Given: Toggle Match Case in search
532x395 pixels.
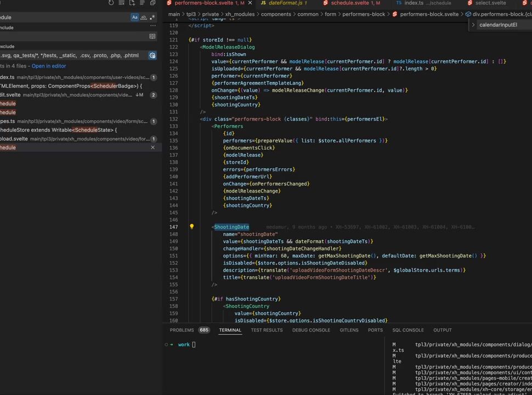Looking at the screenshot, I should pyautogui.click(x=135, y=18).
